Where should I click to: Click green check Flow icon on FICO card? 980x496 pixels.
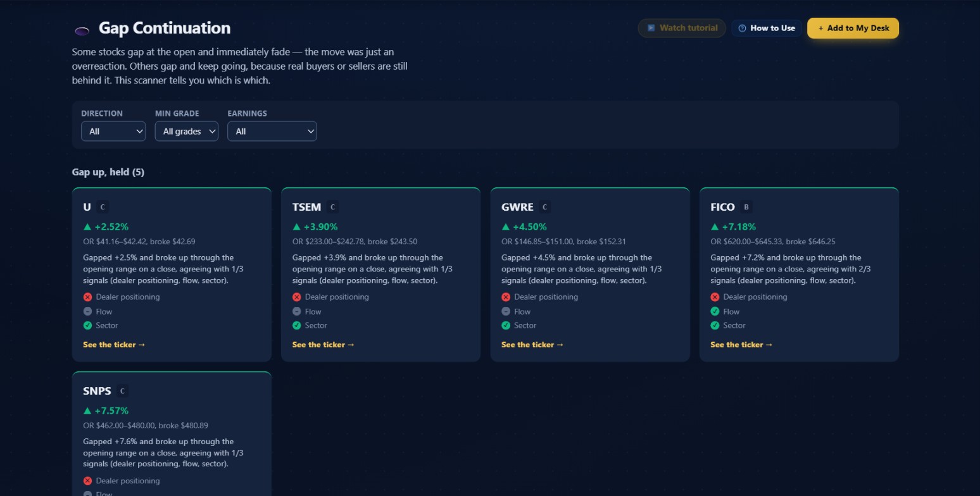coord(715,311)
